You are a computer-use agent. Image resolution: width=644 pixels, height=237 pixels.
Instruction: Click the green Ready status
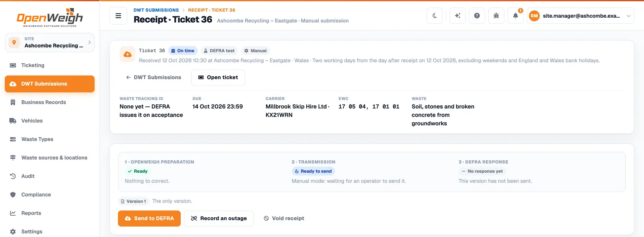[x=138, y=172]
